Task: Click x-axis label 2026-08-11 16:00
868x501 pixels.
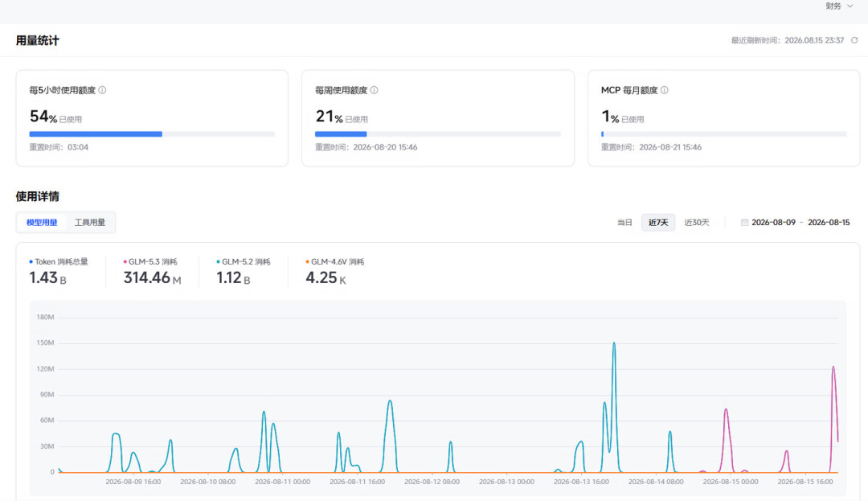Action: point(358,482)
